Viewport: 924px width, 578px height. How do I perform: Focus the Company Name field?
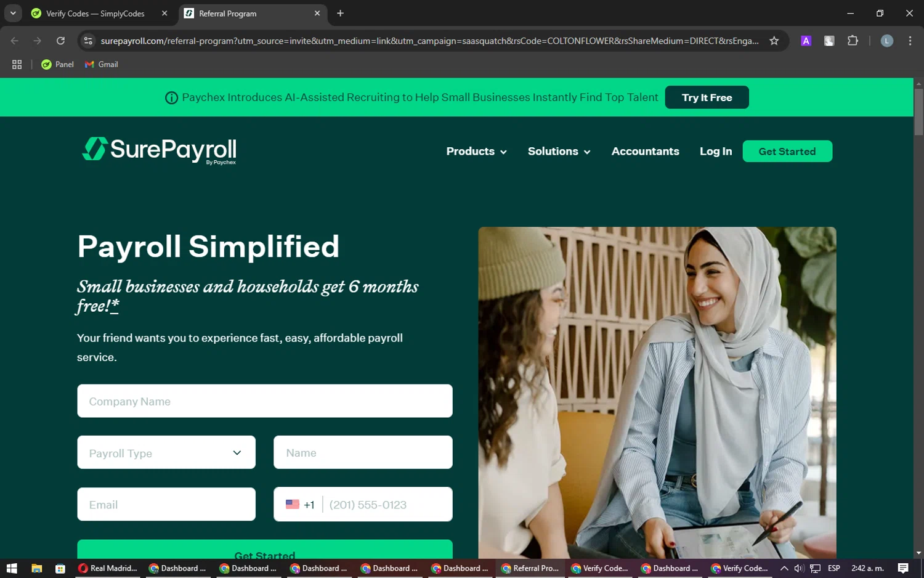265,401
